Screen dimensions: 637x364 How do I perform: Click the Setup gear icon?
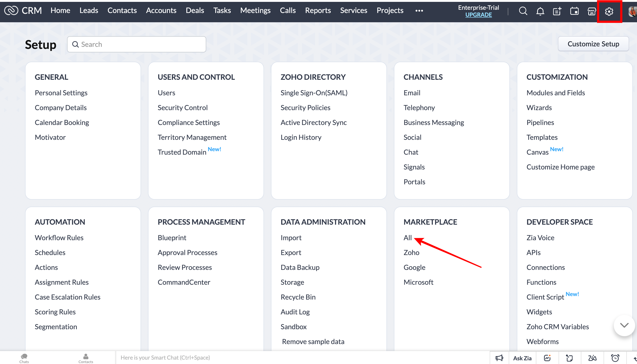tap(609, 11)
